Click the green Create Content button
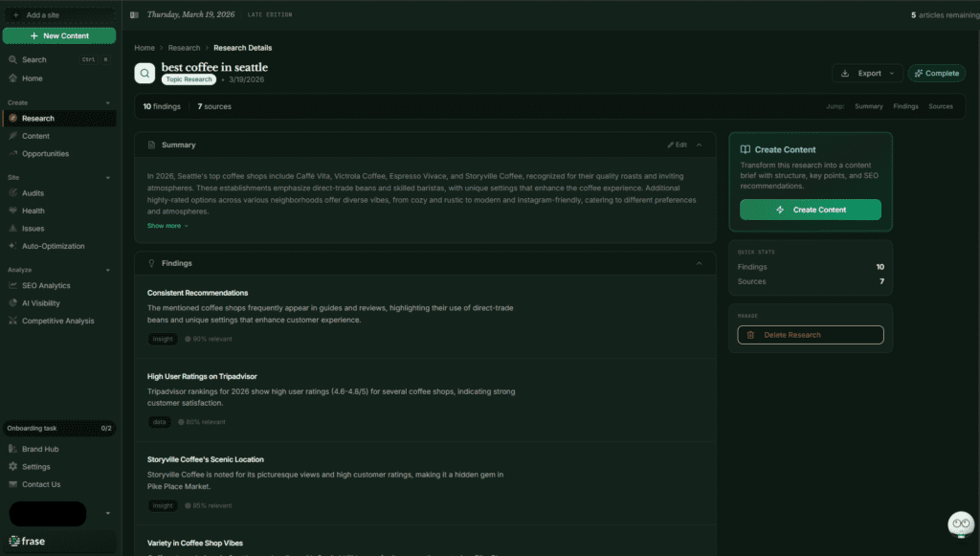980x556 pixels. point(810,210)
